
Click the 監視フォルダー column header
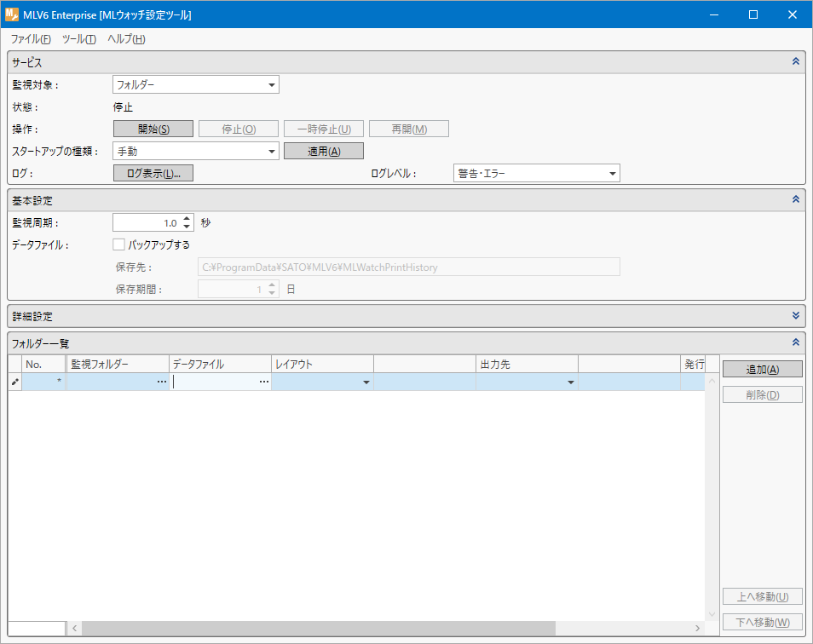118,365
